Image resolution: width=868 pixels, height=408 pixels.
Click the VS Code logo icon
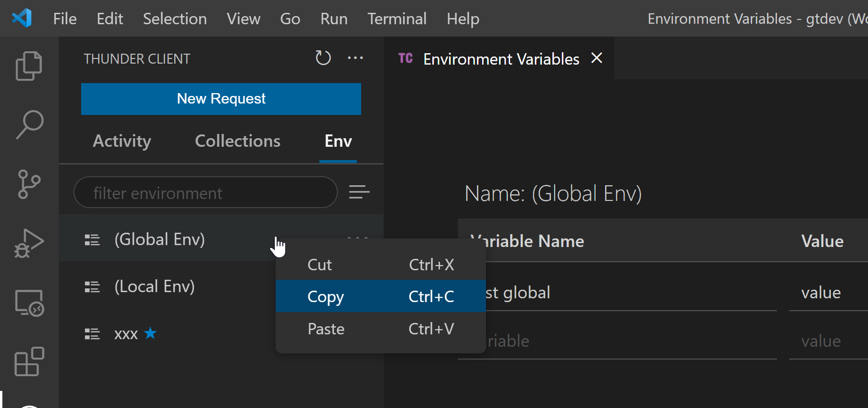click(x=22, y=18)
